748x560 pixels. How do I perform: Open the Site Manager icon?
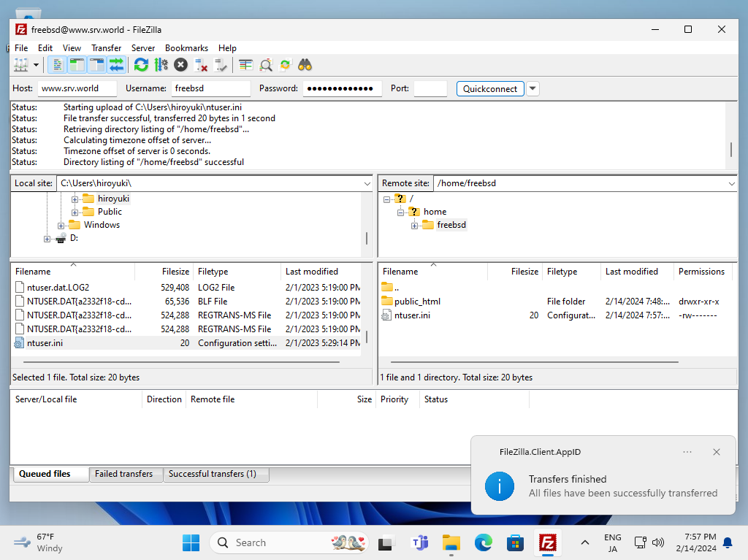coord(21,65)
